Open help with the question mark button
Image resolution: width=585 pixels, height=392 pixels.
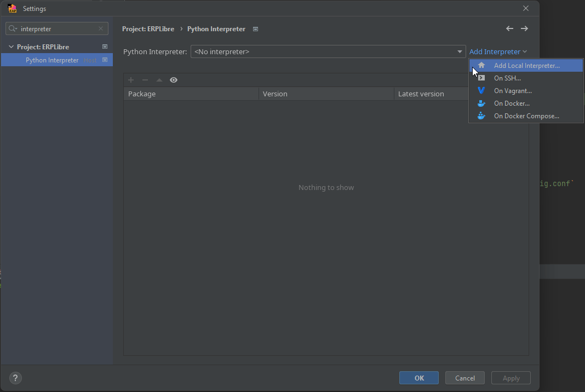tap(15, 378)
